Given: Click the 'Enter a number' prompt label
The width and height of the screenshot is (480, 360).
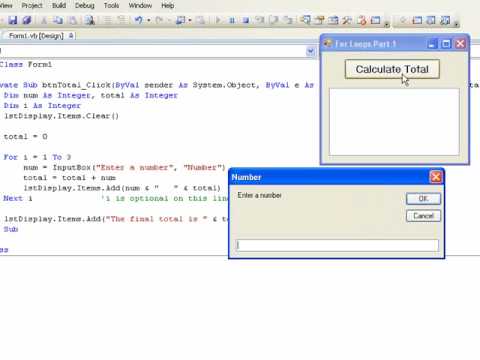Looking at the screenshot, I should (x=259, y=195).
